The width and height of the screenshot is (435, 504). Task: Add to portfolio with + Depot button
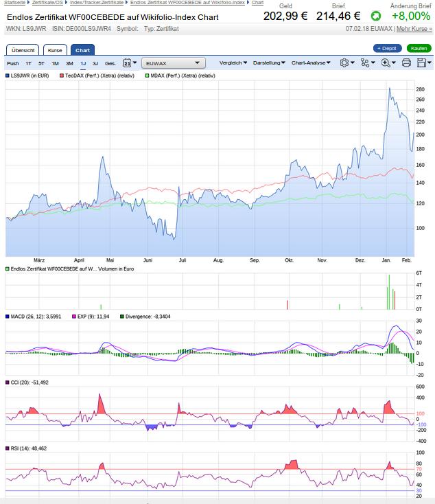(x=387, y=48)
